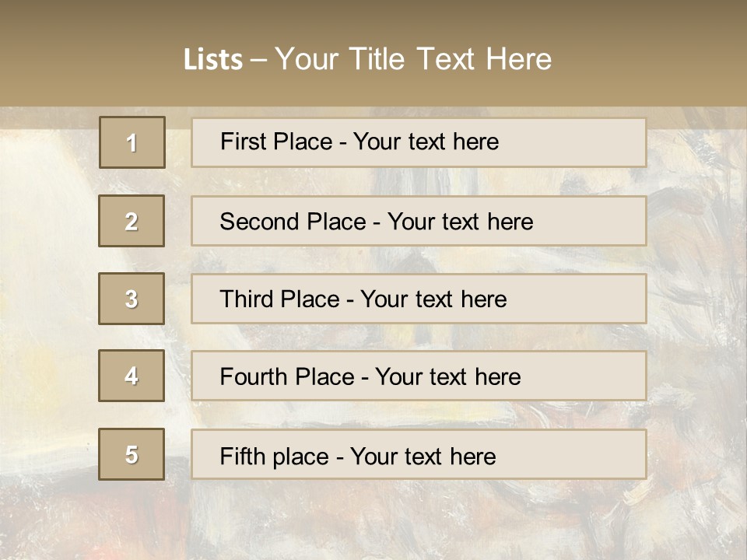The image size is (747, 560).
Task: Click the 'Fifth place - Your text here' box
Action: click(419, 455)
